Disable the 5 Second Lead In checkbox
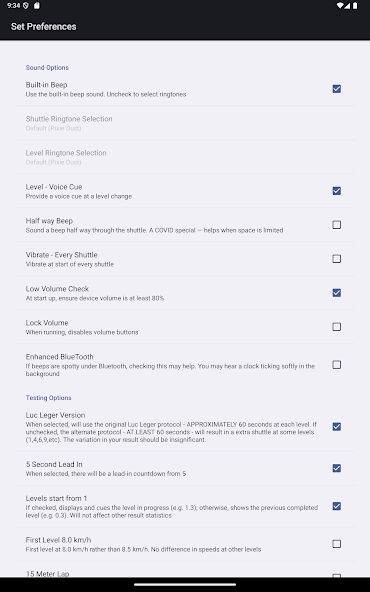Viewport: 370px width, 592px height. click(x=336, y=468)
